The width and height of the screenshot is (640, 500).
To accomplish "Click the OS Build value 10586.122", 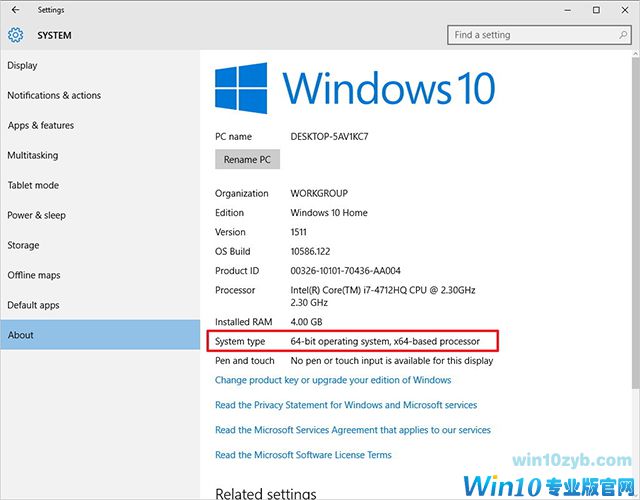I will click(x=310, y=251).
